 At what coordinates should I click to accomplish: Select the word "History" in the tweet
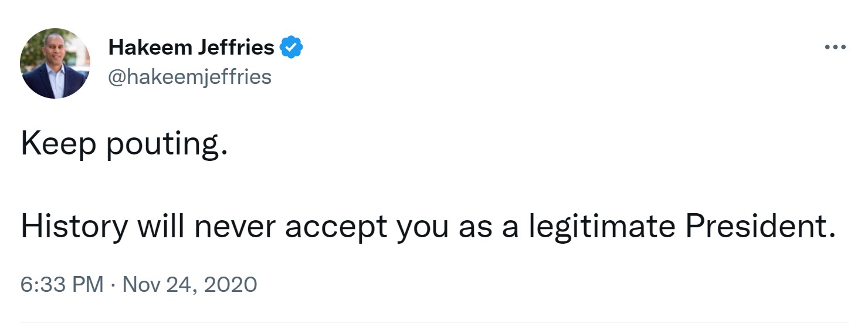[x=73, y=227]
